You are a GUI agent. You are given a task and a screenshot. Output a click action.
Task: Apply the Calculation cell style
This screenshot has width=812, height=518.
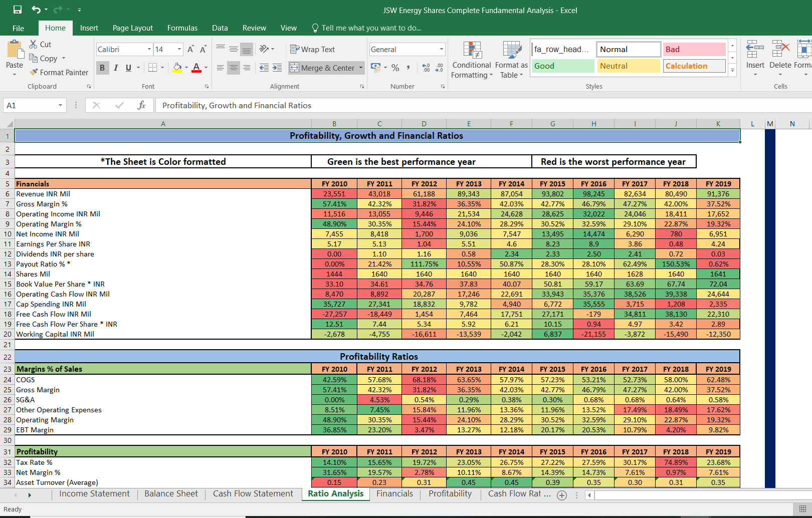pos(694,66)
